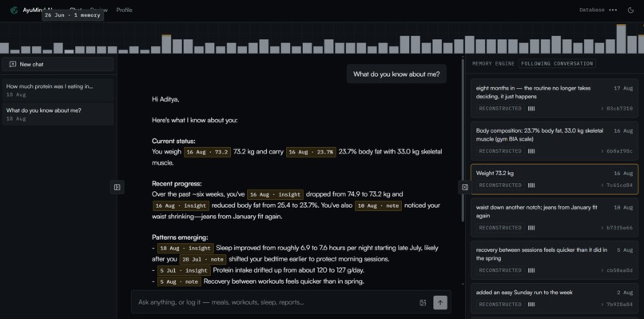Select the 'recovery between sessions' memory card
Viewport: 644px width, 319px height.
(x=554, y=260)
